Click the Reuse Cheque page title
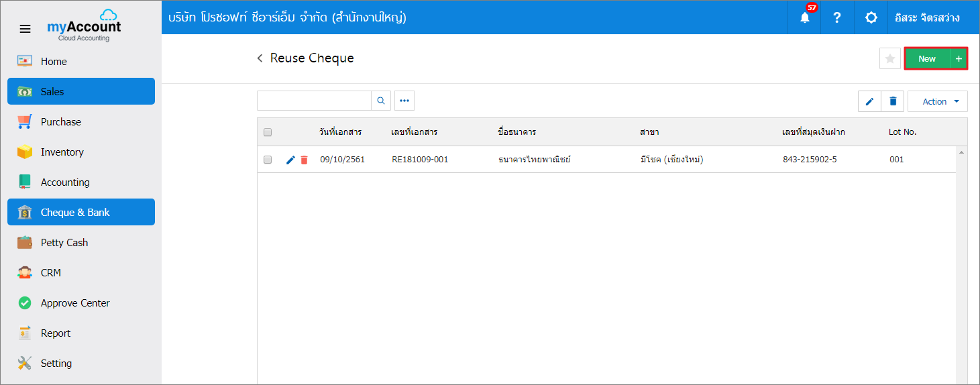The height and width of the screenshot is (385, 980). click(x=312, y=58)
